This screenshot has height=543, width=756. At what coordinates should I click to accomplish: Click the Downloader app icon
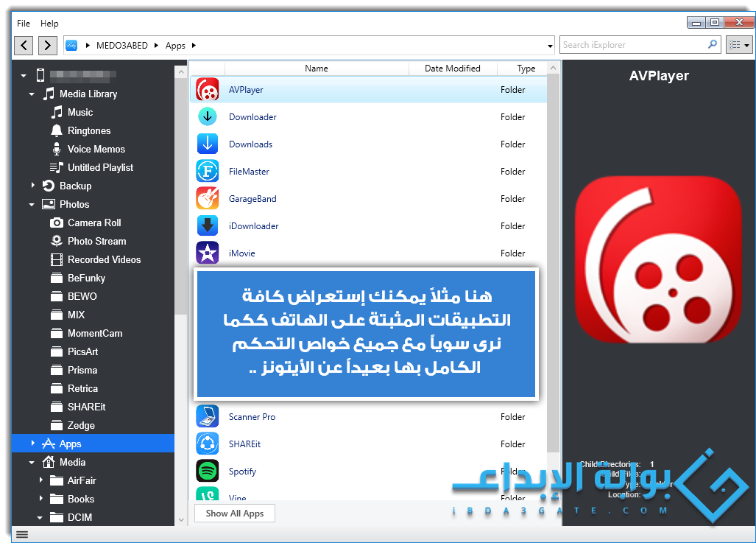pos(208,117)
